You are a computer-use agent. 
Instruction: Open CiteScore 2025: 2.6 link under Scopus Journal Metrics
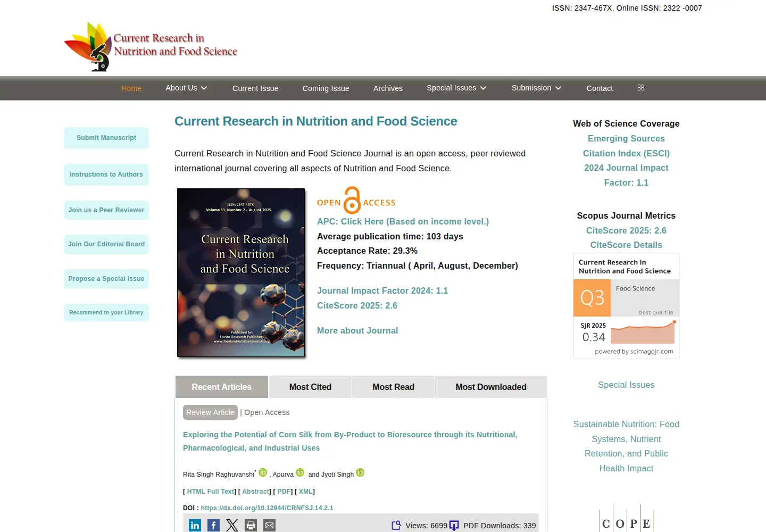click(626, 230)
